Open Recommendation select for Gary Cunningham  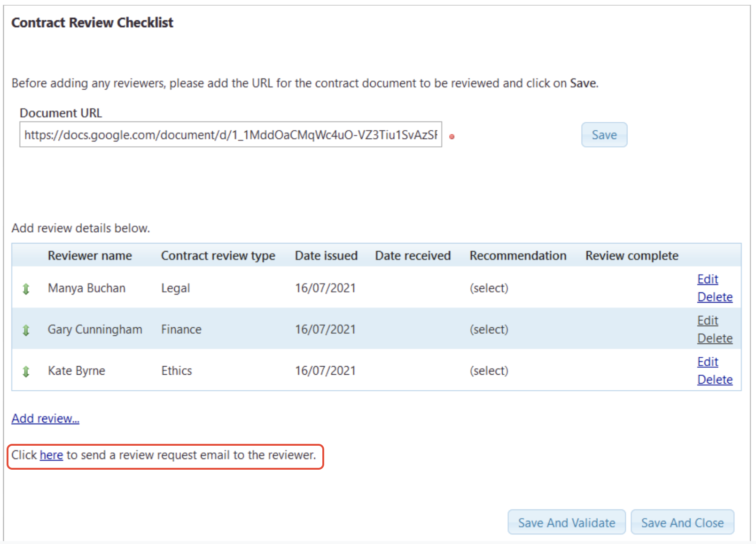pyautogui.click(x=489, y=330)
